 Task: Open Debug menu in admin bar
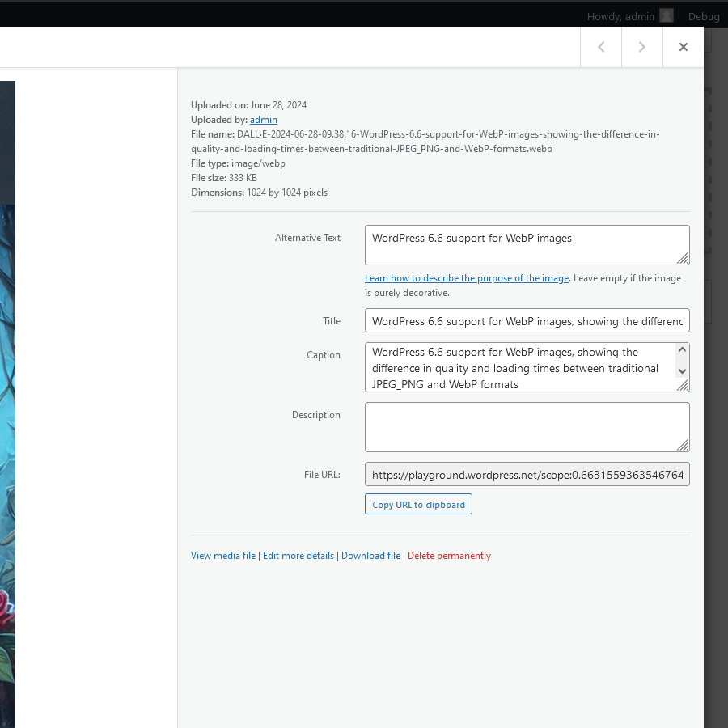point(704,16)
